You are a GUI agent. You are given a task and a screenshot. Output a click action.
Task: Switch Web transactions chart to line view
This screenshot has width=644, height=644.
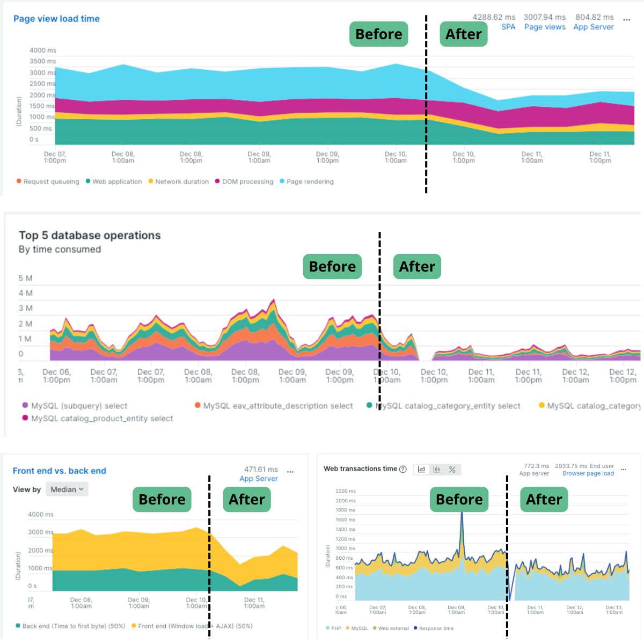coord(421,470)
